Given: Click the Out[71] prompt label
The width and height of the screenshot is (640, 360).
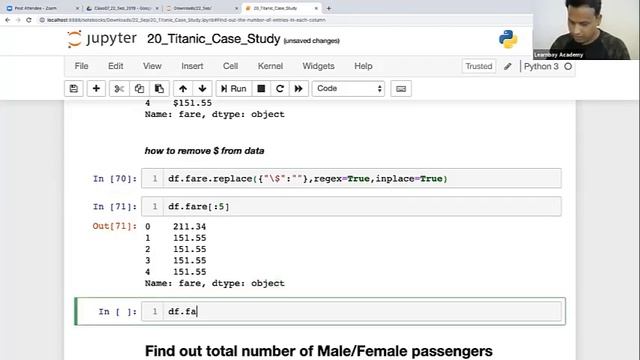Looking at the screenshot, I should 115,226.
